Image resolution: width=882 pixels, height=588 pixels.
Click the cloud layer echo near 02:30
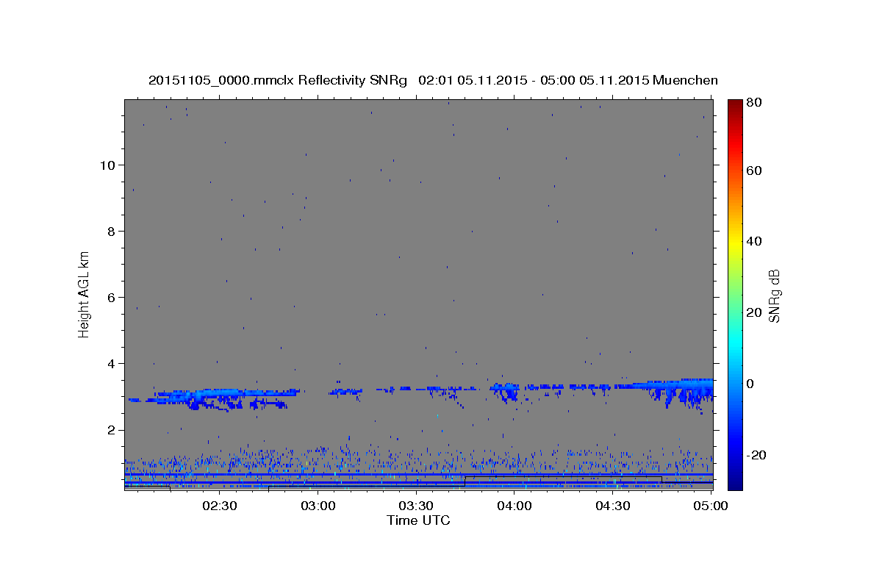coord(213,398)
